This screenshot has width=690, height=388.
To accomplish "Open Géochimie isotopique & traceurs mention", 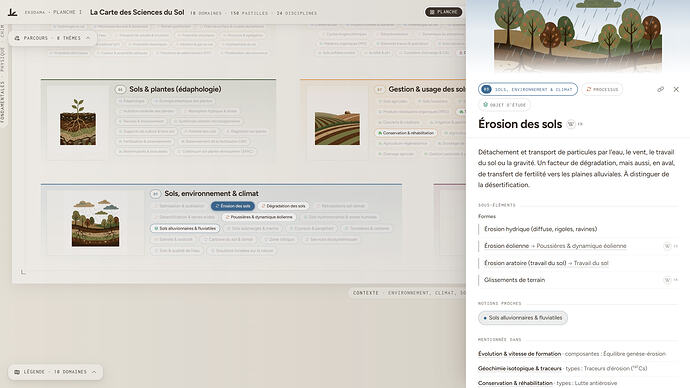I will coord(520,368).
